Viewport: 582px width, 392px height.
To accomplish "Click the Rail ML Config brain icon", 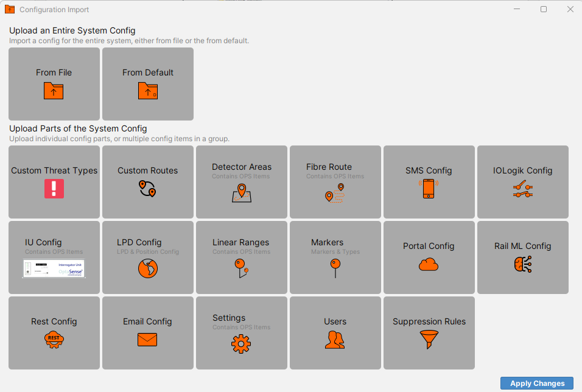I will (522, 264).
